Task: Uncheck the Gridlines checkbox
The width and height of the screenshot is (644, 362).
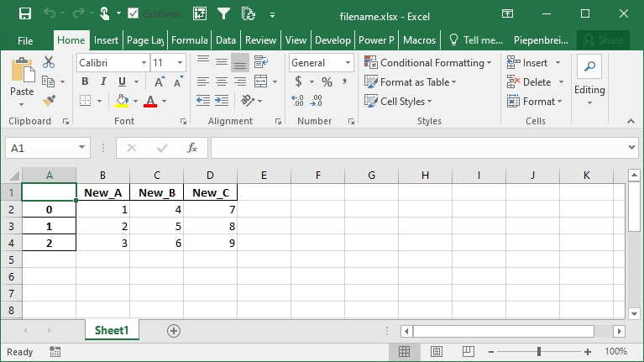Action: click(x=134, y=13)
